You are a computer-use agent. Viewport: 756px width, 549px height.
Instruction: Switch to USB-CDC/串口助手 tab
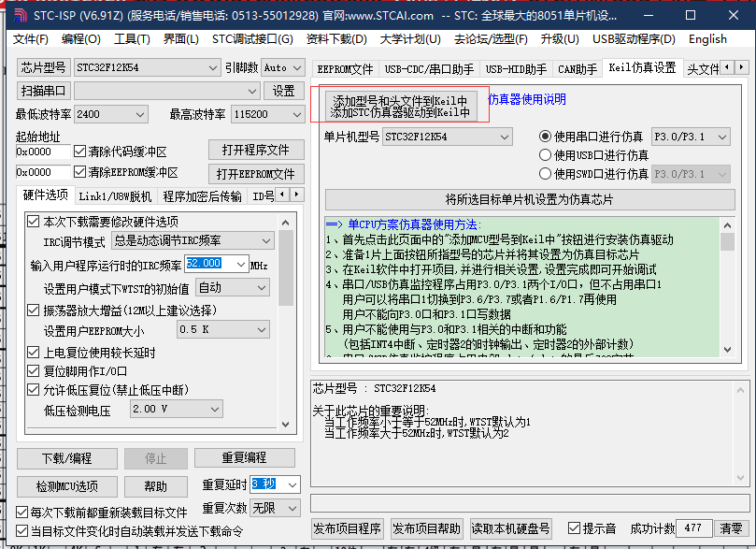point(429,69)
